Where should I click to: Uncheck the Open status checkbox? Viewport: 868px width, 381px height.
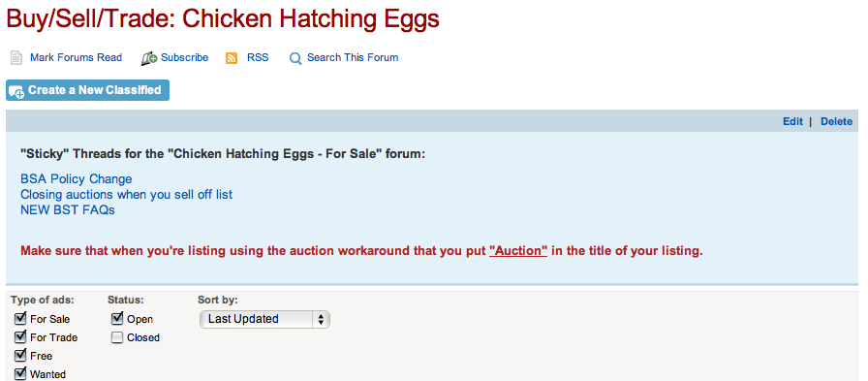click(x=117, y=318)
